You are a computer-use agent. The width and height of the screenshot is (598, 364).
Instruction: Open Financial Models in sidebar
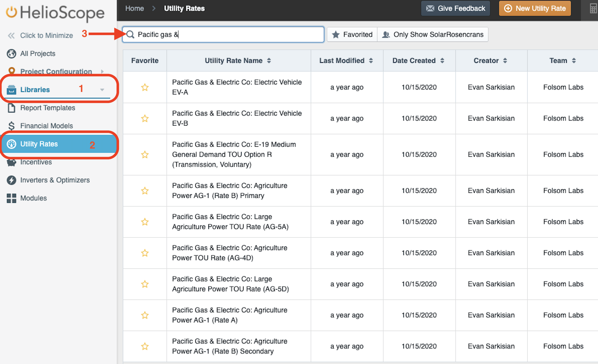click(x=47, y=126)
